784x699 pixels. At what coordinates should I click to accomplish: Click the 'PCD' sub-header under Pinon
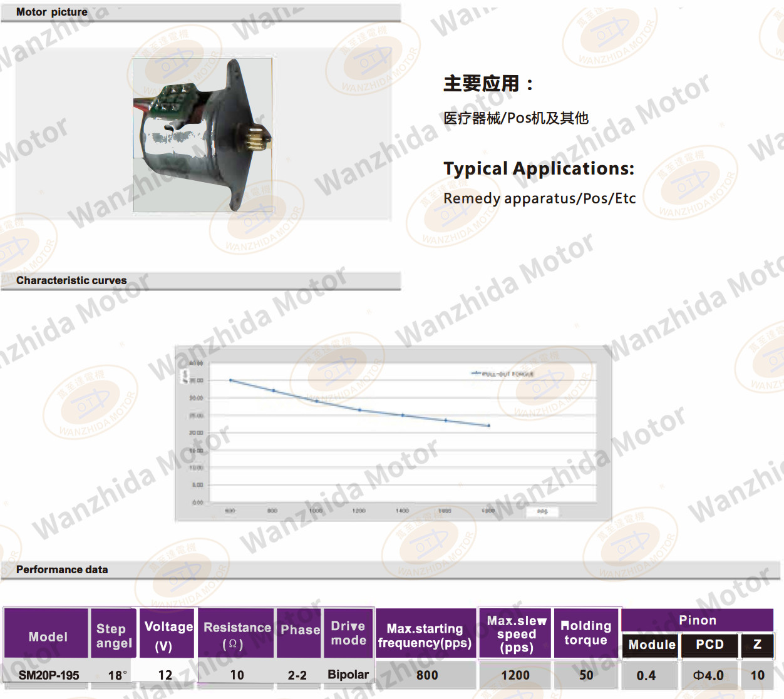pos(709,645)
